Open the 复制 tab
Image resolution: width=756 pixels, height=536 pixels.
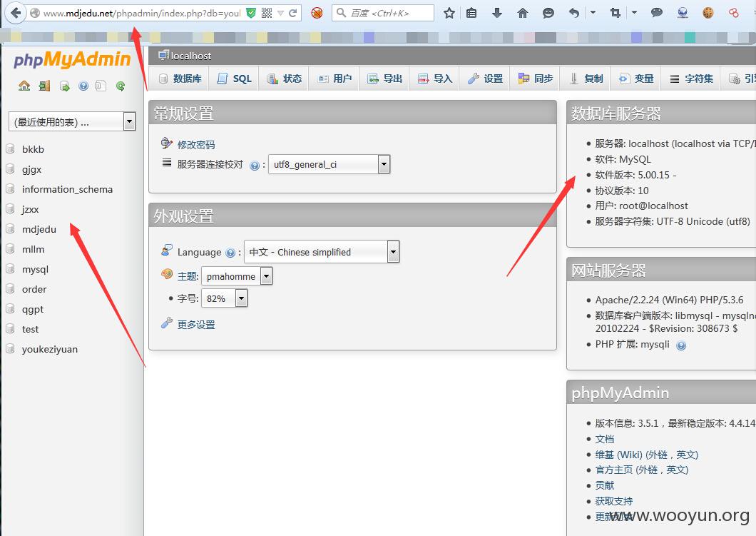[x=586, y=79]
